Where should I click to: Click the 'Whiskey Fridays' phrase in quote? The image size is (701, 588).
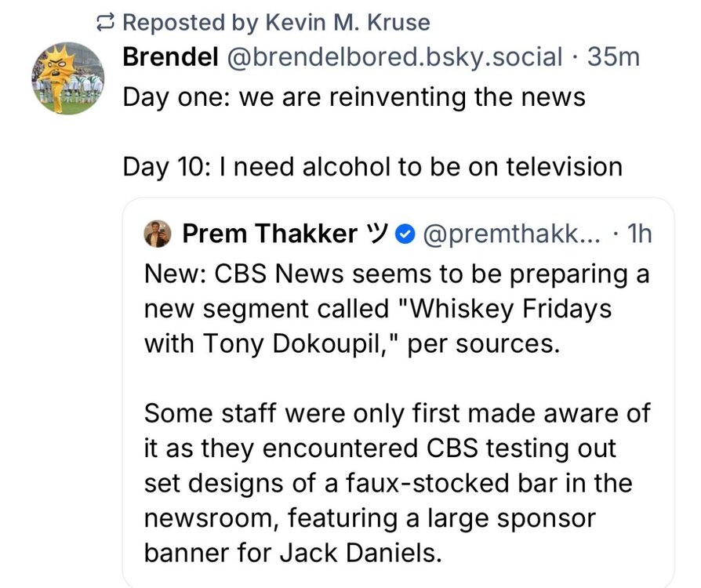[x=497, y=310]
